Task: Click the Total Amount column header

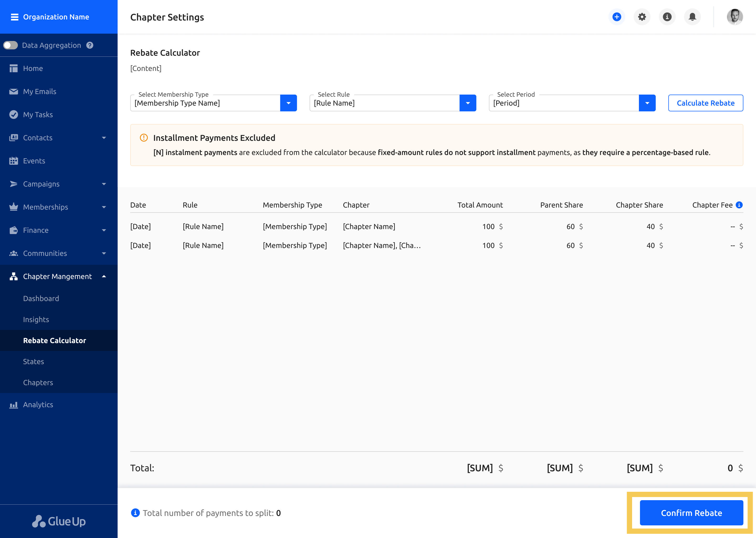Action: [x=480, y=205]
